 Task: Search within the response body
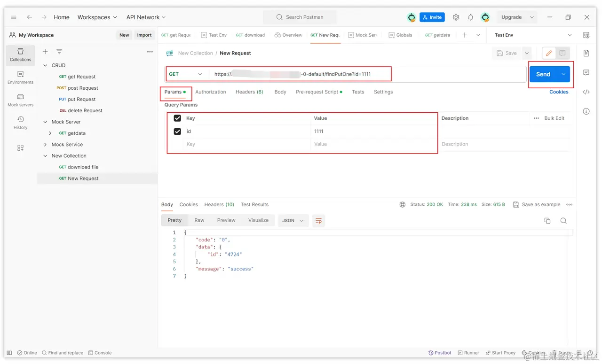click(563, 221)
